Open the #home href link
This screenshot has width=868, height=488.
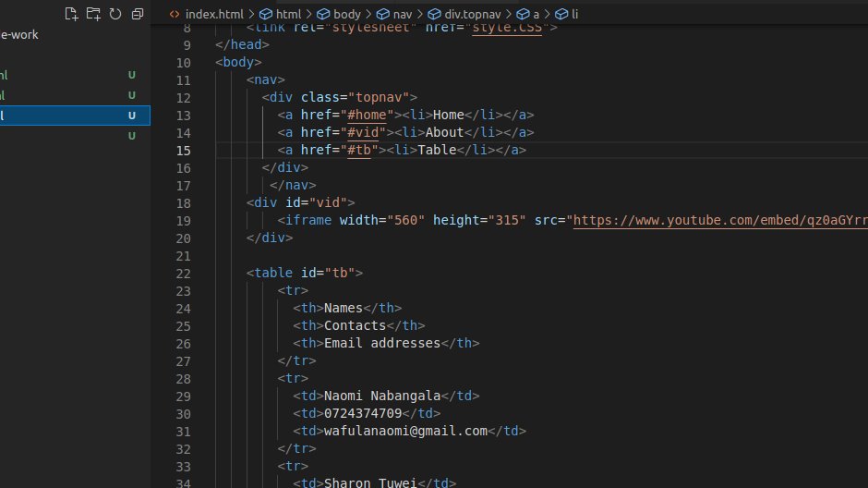367,115
